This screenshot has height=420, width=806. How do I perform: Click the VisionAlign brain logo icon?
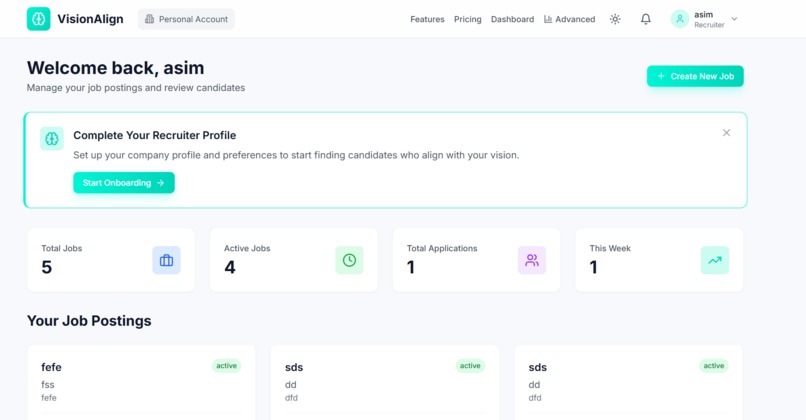tap(39, 19)
